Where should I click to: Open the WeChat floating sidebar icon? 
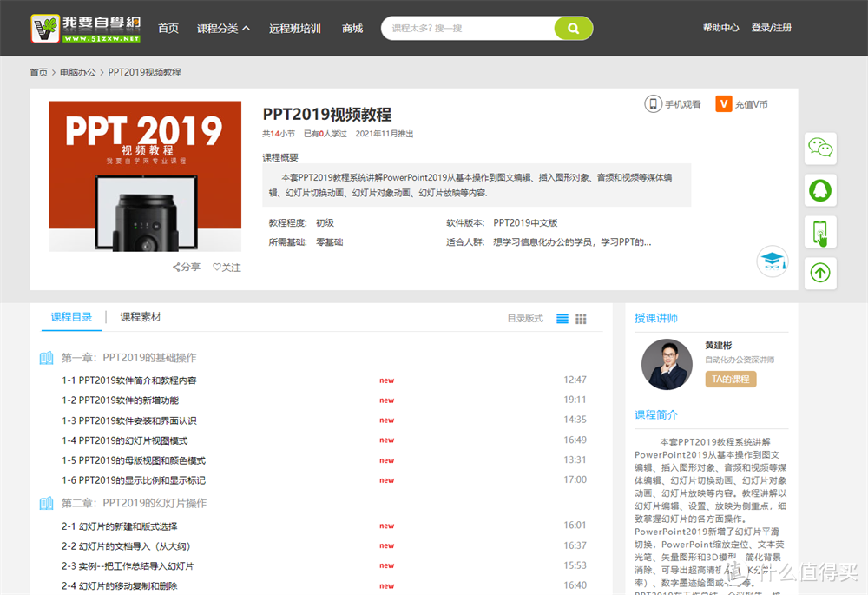tap(820, 149)
